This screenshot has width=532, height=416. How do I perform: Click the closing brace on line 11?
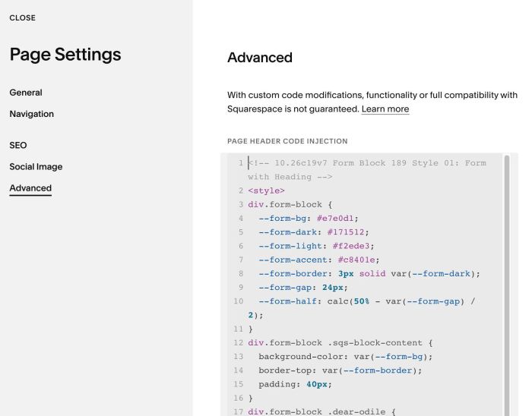tap(250, 329)
